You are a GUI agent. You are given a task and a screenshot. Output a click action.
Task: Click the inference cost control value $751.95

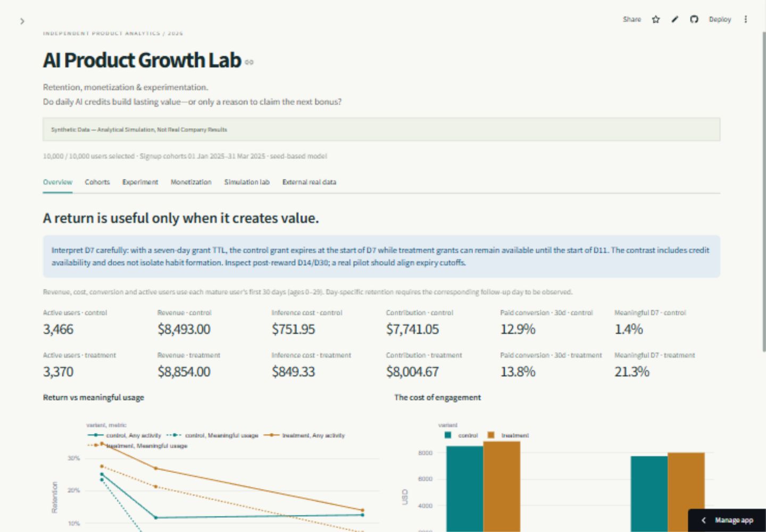click(x=293, y=329)
